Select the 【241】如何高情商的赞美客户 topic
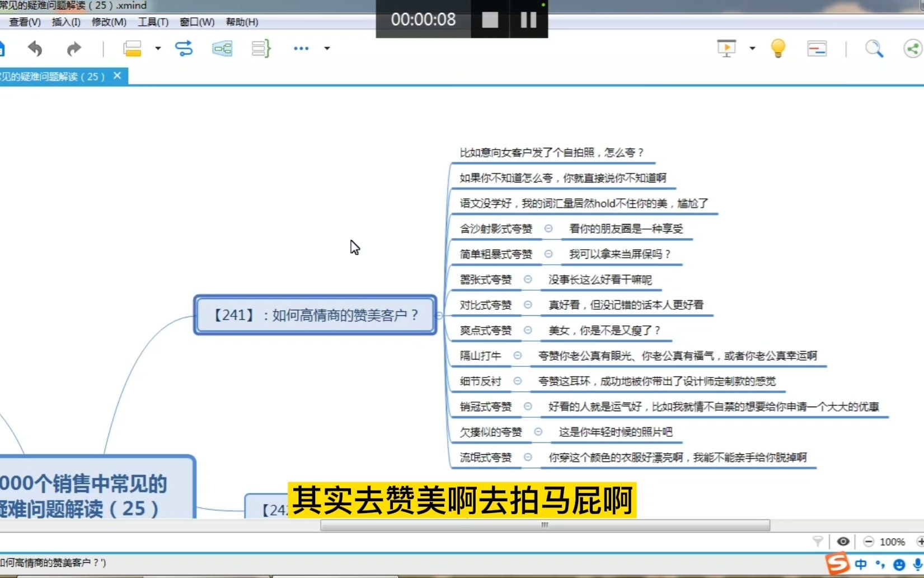The width and height of the screenshot is (924, 578). [315, 315]
